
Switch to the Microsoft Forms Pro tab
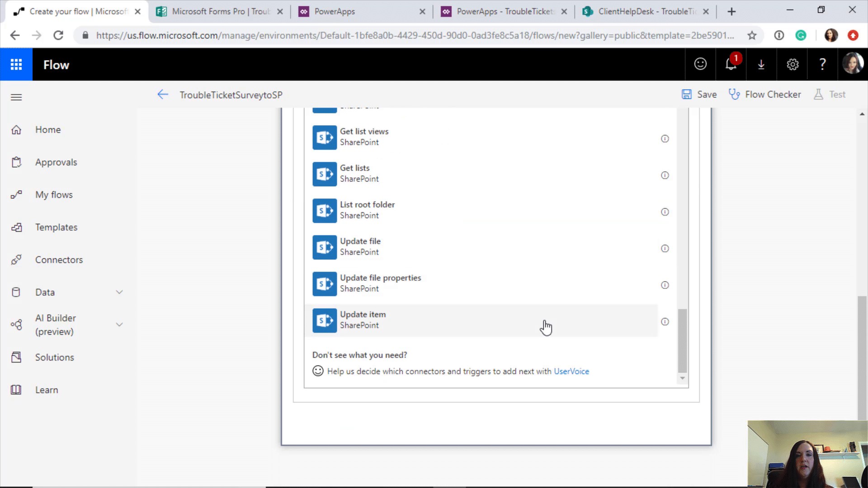[x=219, y=12]
